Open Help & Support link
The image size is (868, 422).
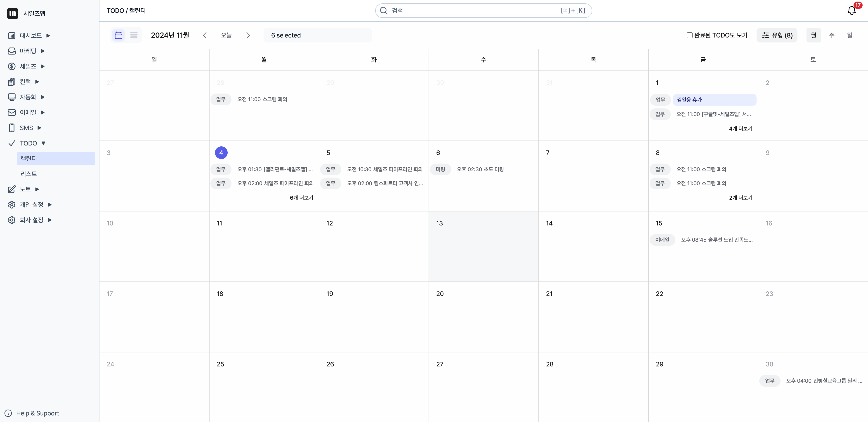click(37, 413)
